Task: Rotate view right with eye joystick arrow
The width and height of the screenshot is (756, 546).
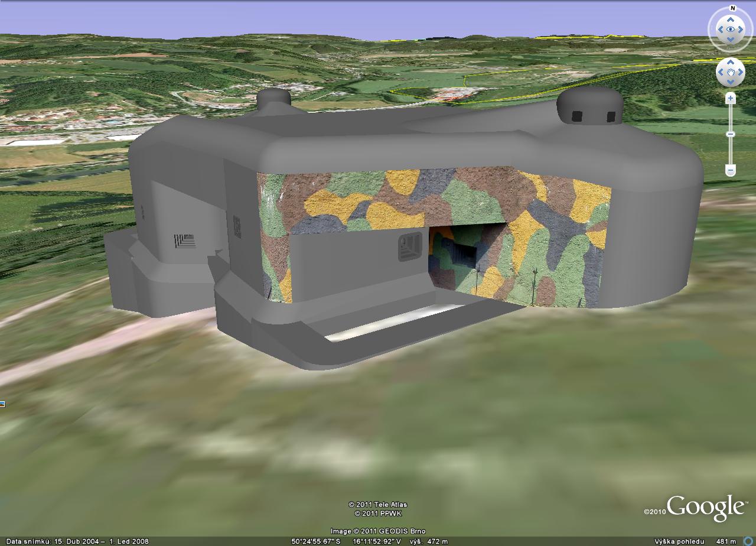Action: pos(742,29)
